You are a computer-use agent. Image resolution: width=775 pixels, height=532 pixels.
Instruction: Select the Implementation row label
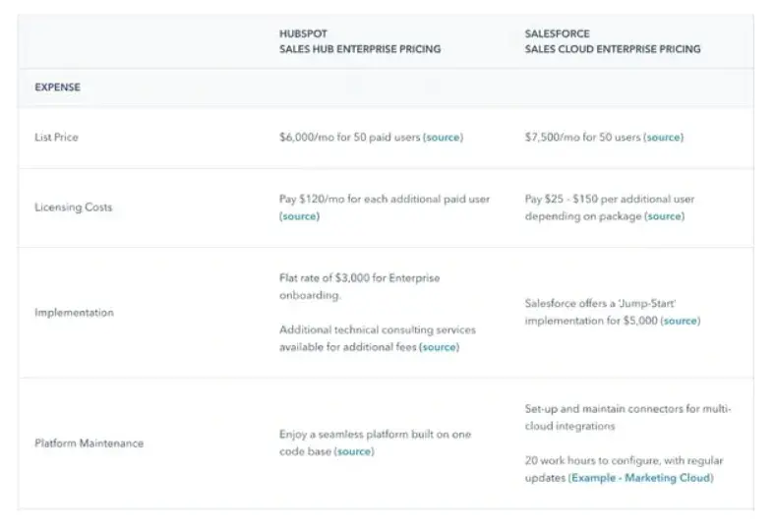tap(74, 313)
